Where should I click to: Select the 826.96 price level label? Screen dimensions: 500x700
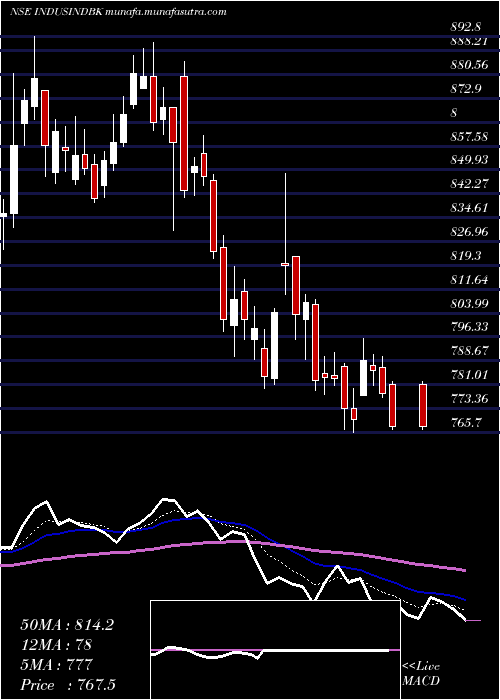[469, 231]
